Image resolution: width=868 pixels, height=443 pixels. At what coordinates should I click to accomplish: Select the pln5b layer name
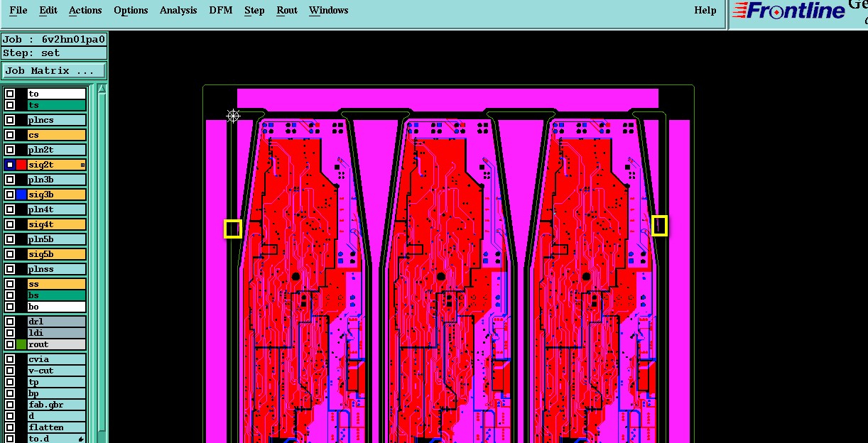pos(57,239)
